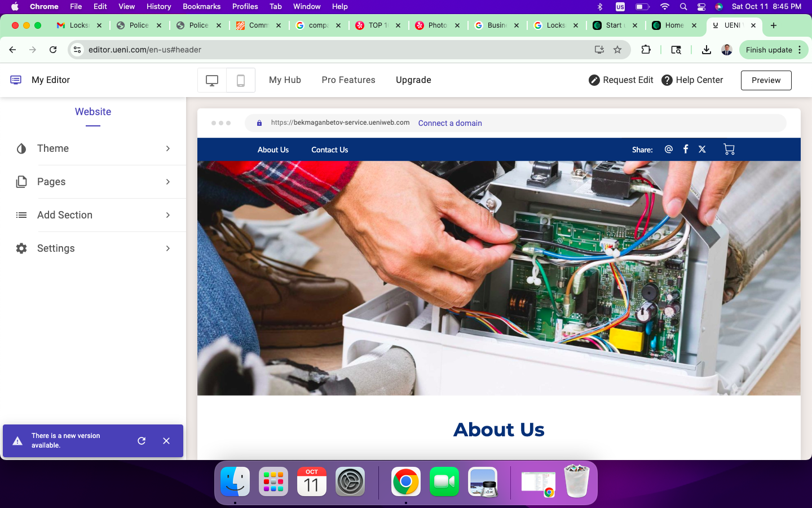Click the hero image of circuit board repair
The image size is (812, 508).
tap(498, 278)
